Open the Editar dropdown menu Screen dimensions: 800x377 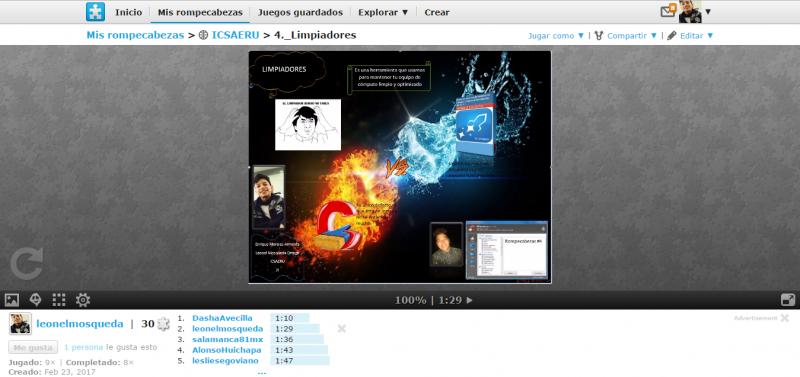coord(690,36)
